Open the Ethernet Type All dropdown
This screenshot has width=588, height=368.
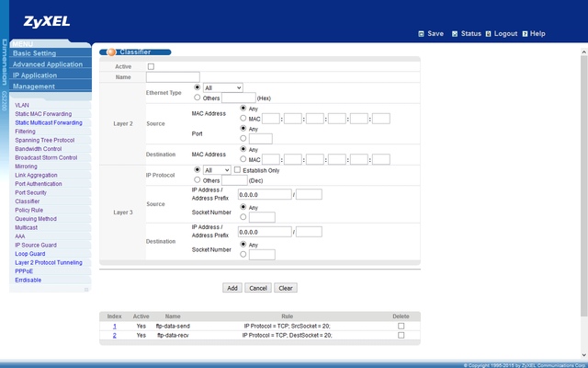pyautogui.click(x=222, y=88)
